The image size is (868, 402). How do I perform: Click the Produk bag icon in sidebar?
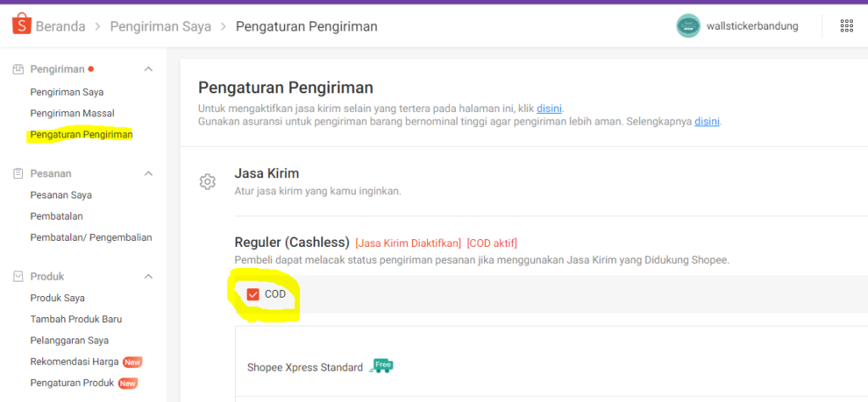click(x=18, y=276)
